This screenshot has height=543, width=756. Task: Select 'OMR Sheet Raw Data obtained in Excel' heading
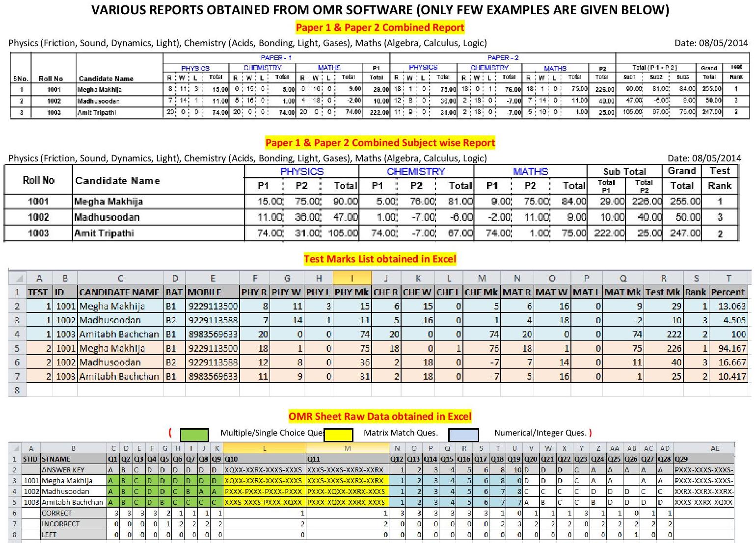pyautogui.click(x=380, y=416)
